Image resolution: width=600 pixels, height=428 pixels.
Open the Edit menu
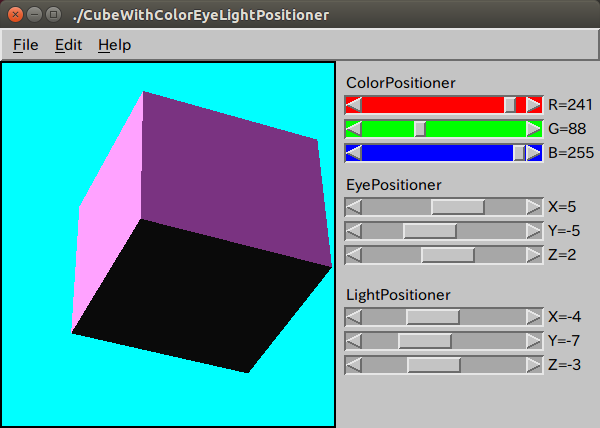pos(68,45)
